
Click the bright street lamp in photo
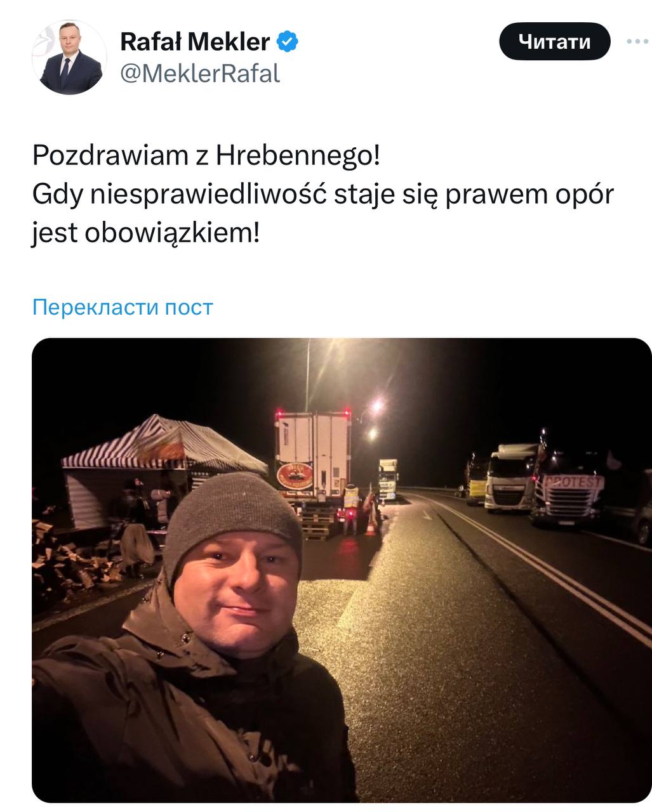(x=378, y=405)
